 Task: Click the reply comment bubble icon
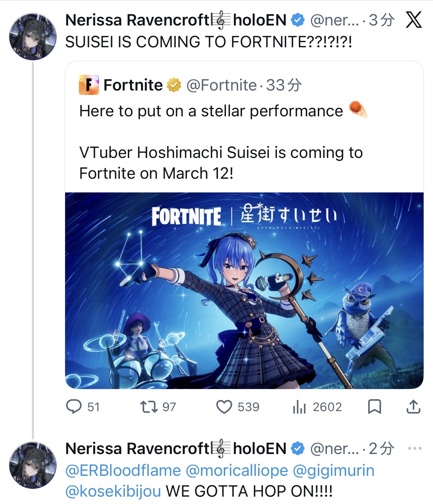point(74,407)
